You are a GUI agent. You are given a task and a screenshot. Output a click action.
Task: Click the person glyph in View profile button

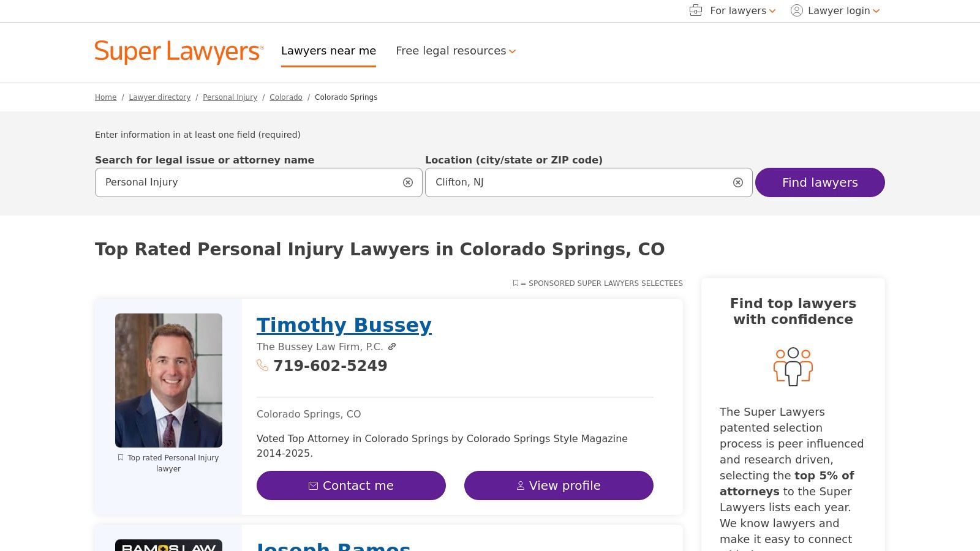(520, 485)
